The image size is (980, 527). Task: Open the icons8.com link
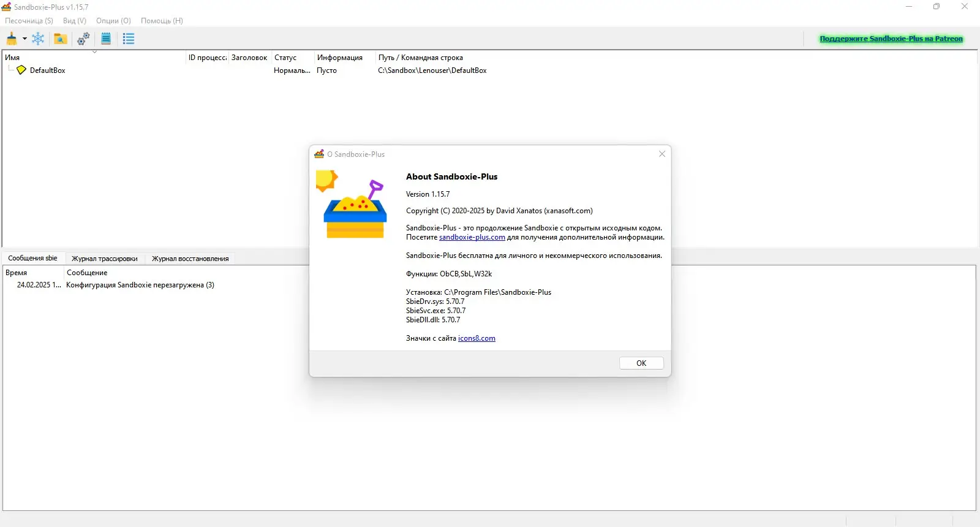477,338
